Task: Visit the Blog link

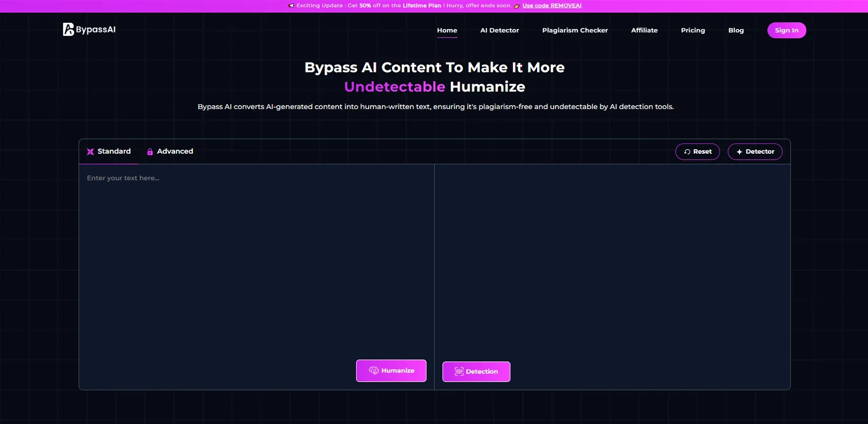Action: (736, 31)
